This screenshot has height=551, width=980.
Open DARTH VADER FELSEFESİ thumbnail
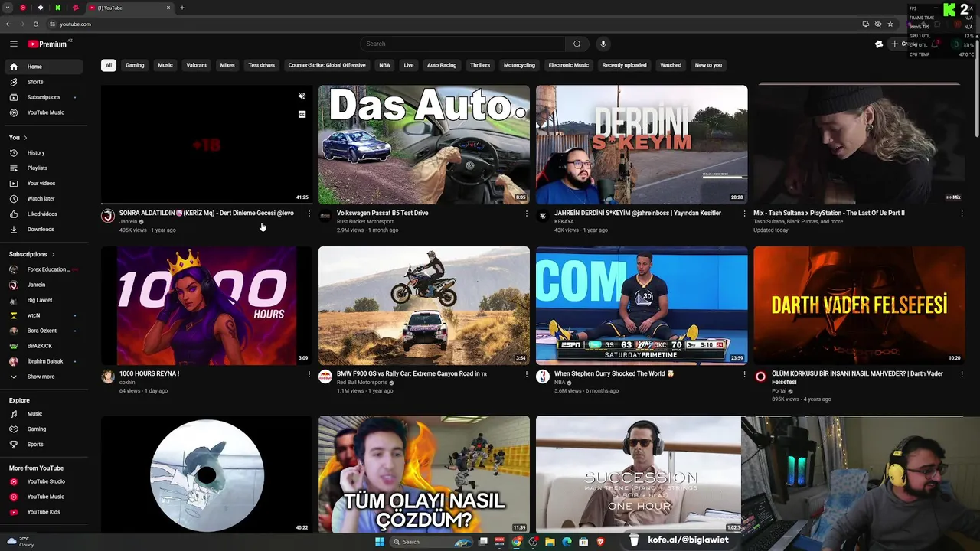point(859,305)
